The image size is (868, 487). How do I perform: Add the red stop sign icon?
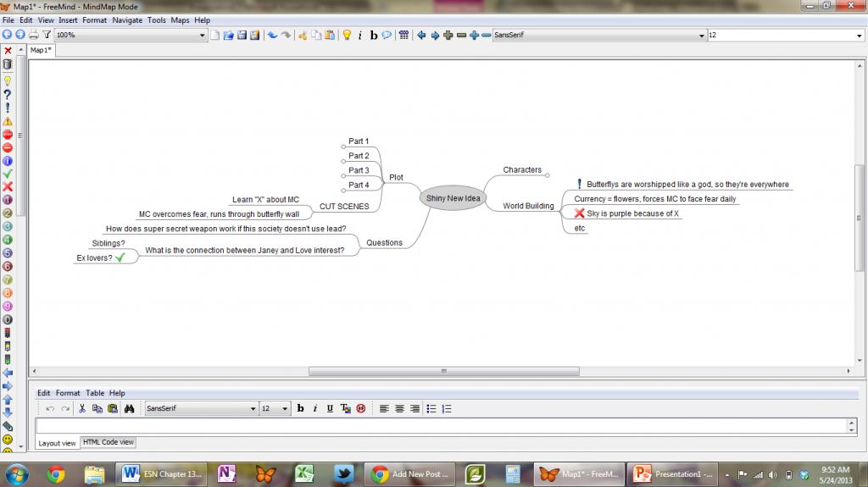point(8,135)
